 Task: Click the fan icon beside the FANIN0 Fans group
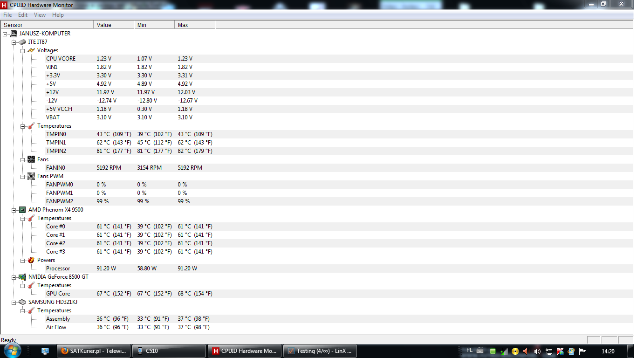tap(31, 159)
